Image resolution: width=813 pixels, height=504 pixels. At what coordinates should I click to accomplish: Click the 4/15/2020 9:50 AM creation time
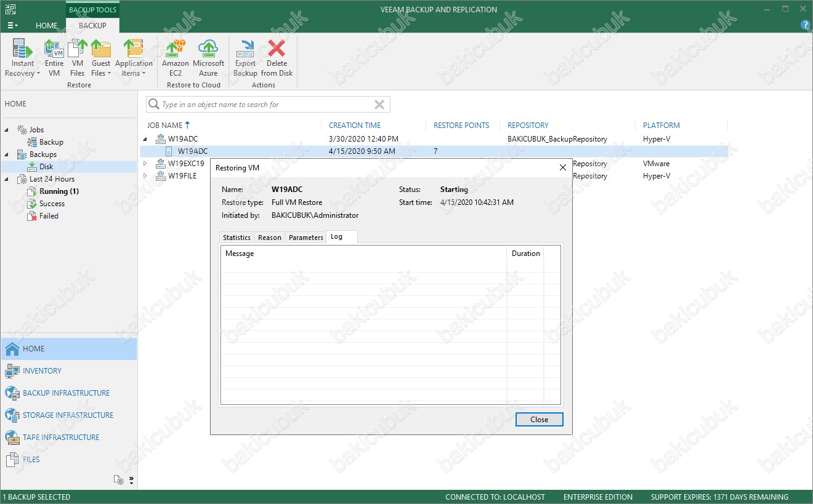[362, 151]
